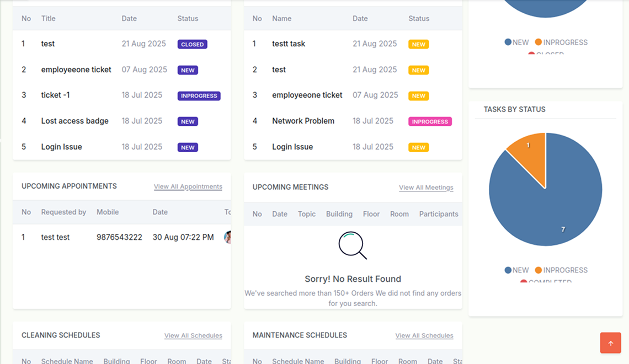The height and width of the screenshot is (364, 629).
Task: Toggle INPROGRESS legend in upper pie chart
Action: click(x=561, y=42)
